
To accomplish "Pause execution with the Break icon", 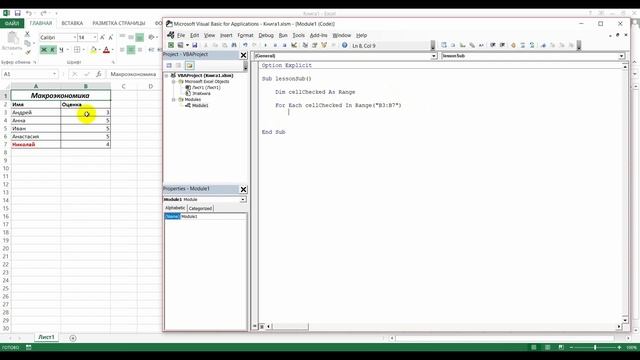I will click(275, 45).
